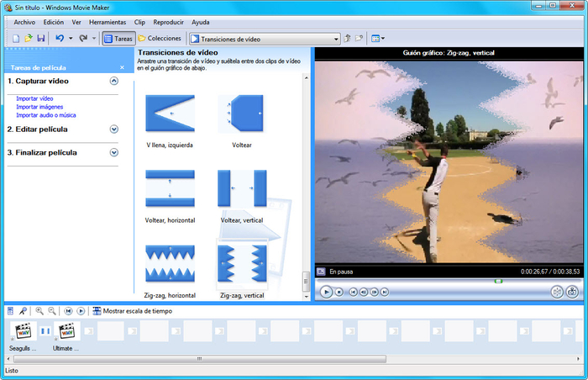The height and width of the screenshot is (380, 588).
Task: Select the Ultimate clip in the storyboard
Action: pyautogui.click(x=66, y=331)
